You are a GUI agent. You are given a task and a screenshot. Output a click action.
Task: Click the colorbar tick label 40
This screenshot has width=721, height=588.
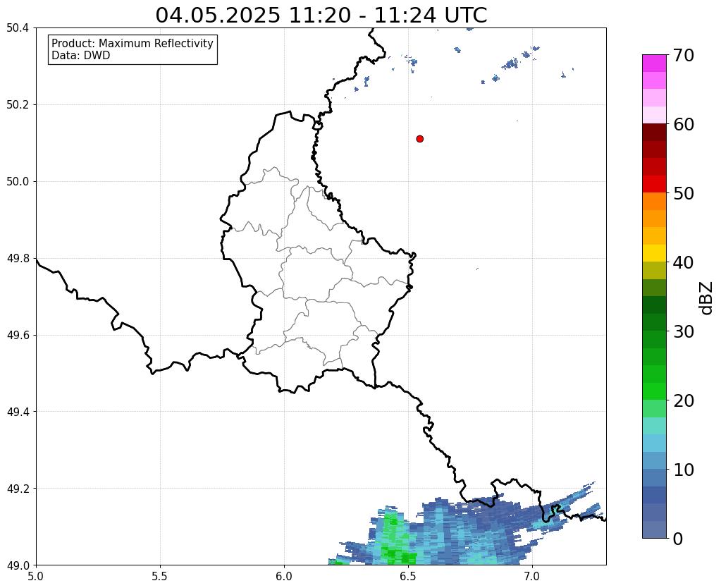tap(684, 262)
